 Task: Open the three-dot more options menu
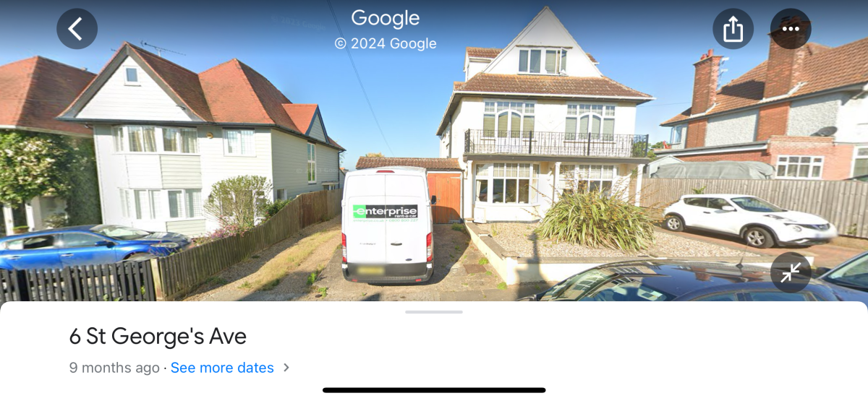click(791, 29)
